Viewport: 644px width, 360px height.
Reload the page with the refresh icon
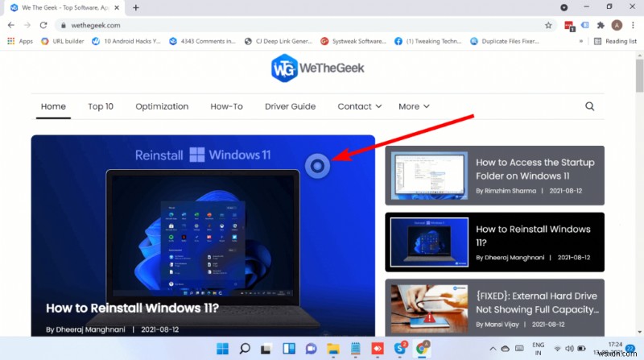pyautogui.click(x=43, y=25)
